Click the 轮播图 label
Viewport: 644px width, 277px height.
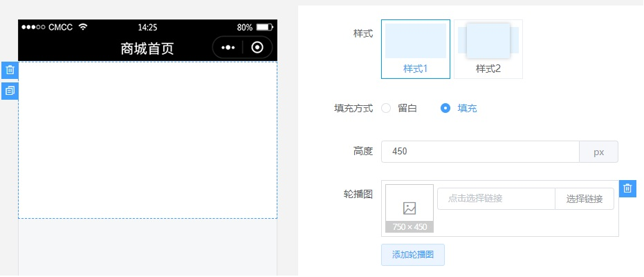pos(358,195)
